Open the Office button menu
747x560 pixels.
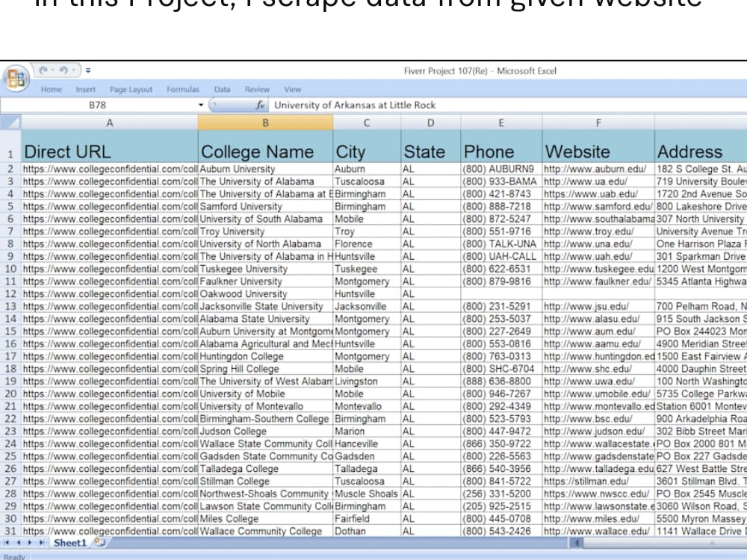point(16,78)
